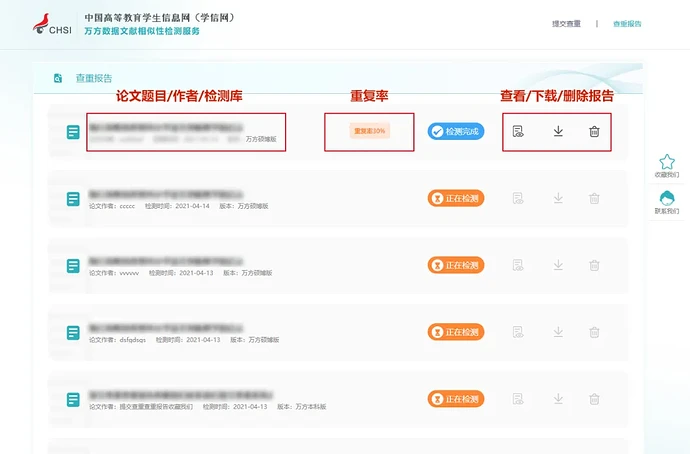This screenshot has height=454, width=690.
Task: Open the blurred paper title in ccccc row
Action: tap(166, 194)
